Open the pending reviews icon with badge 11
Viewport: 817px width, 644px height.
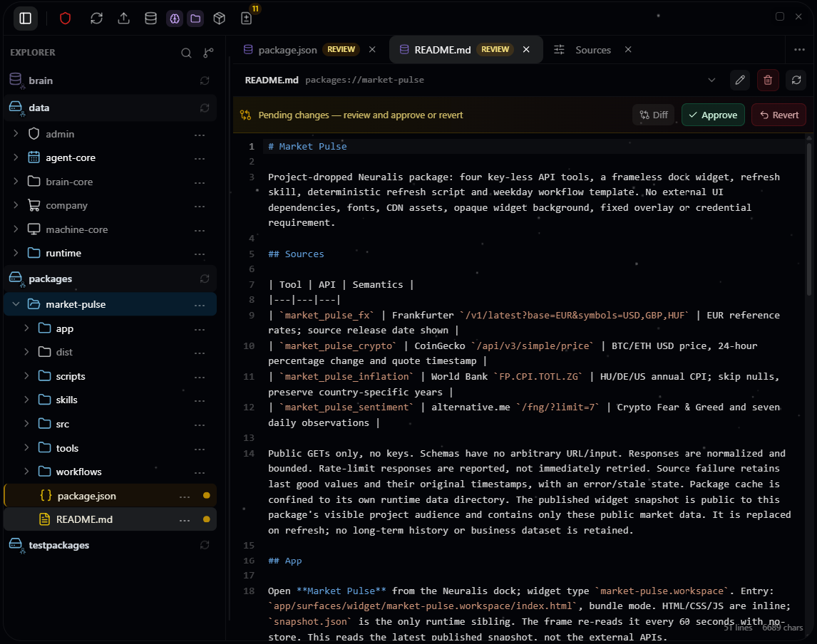coord(247,19)
